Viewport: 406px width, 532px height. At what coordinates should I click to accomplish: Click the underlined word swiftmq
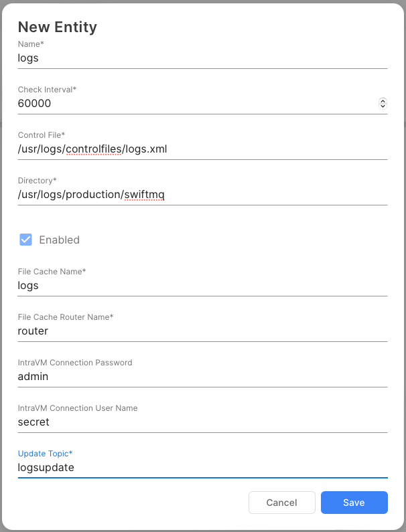point(144,194)
